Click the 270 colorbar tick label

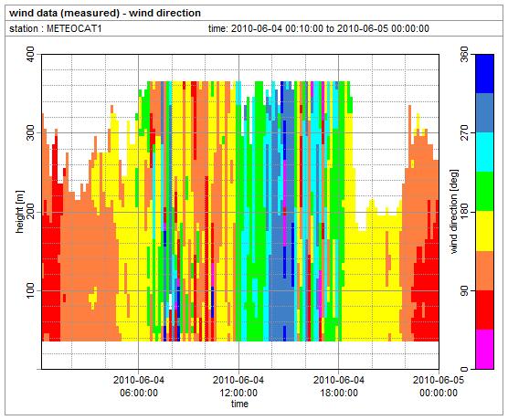[x=464, y=132]
